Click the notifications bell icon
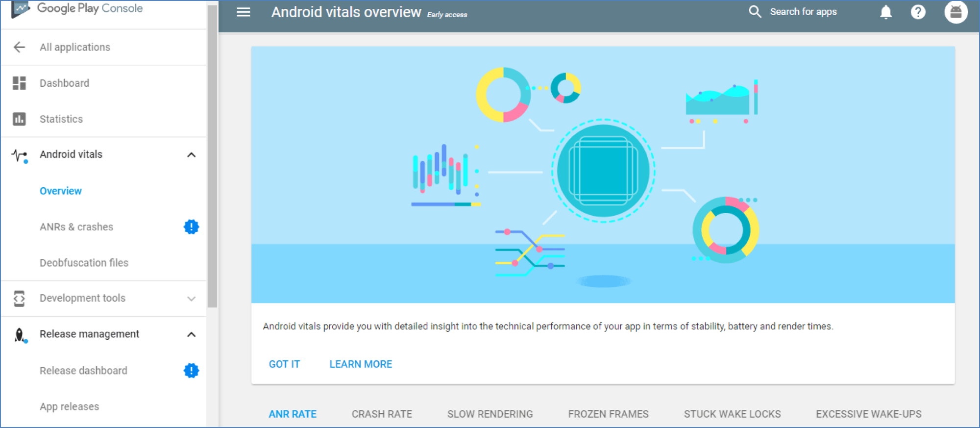This screenshot has height=428, width=980. click(x=885, y=12)
